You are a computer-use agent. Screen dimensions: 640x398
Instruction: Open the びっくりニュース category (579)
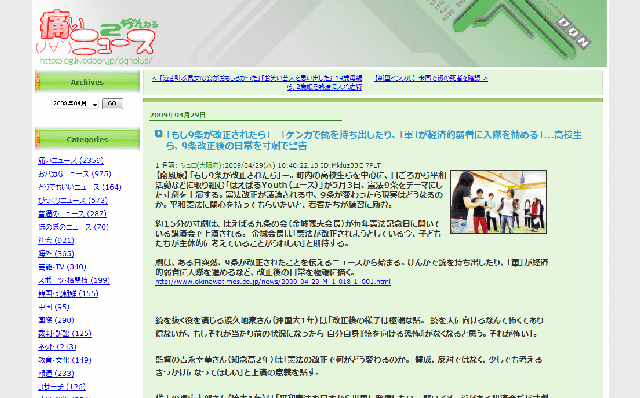pyautogui.click(x=73, y=200)
